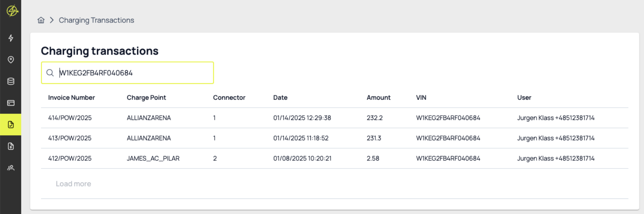Click the JAMES_AC_PILAR charge point cell
Viewport: 644px width, 214px height.
click(153, 158)
